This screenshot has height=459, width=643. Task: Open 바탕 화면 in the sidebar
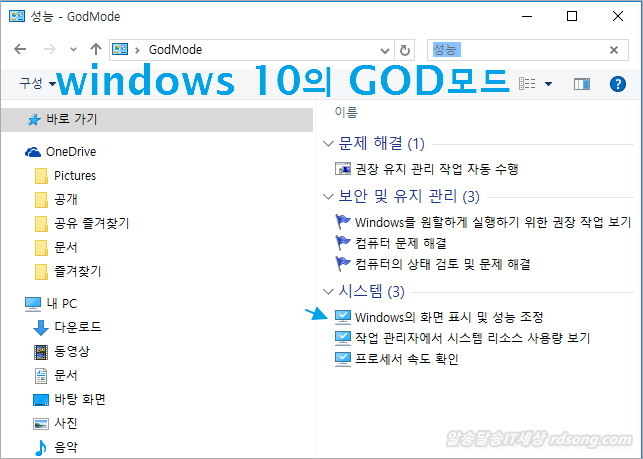tap(79, 399)
